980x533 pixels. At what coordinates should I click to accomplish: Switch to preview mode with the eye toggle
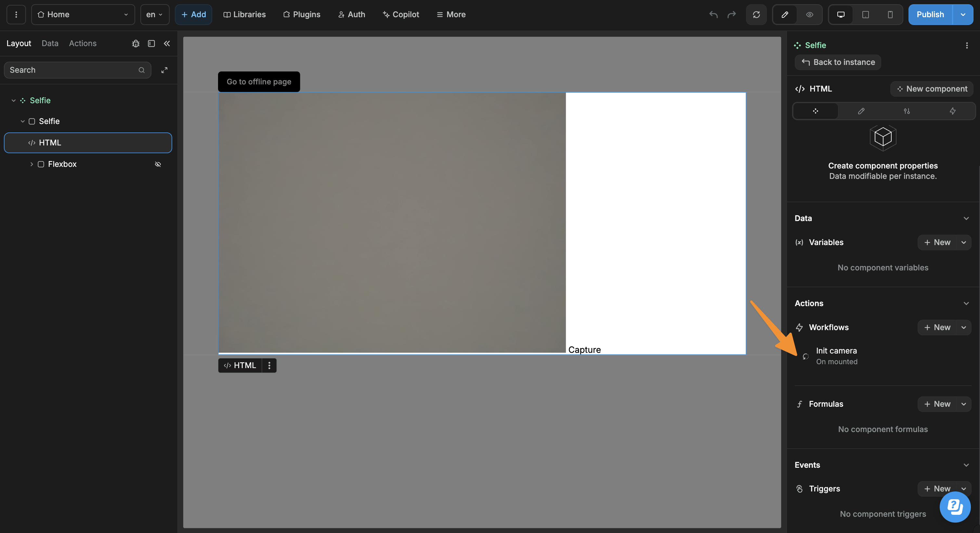(x=809, y=15)
